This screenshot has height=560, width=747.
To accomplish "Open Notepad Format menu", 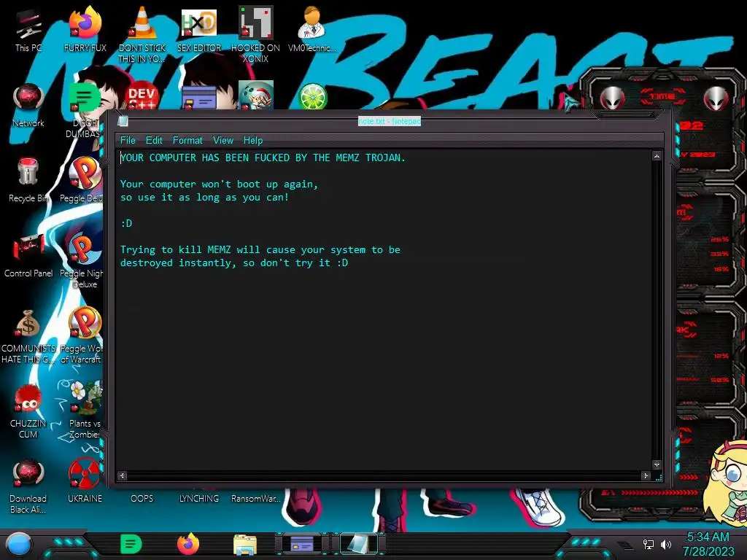I will 187,141.
